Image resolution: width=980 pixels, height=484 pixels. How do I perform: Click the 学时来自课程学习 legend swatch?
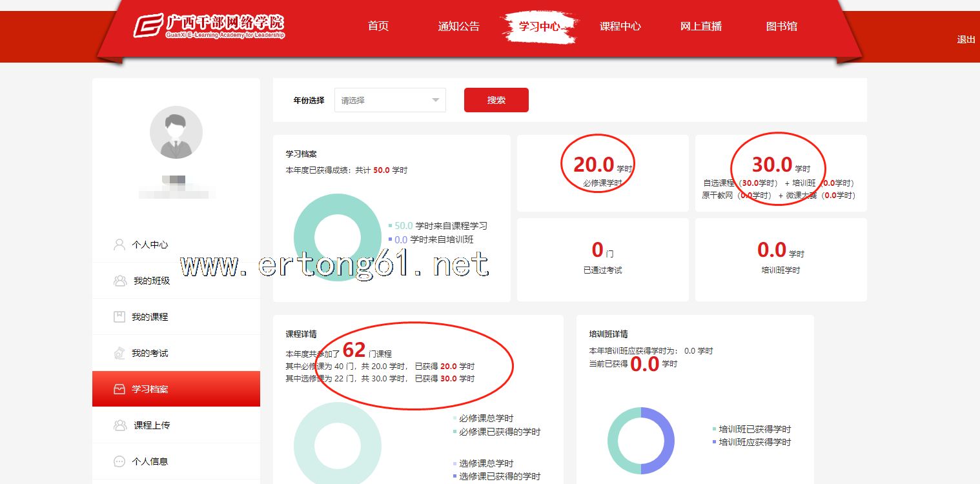[391, 226]
